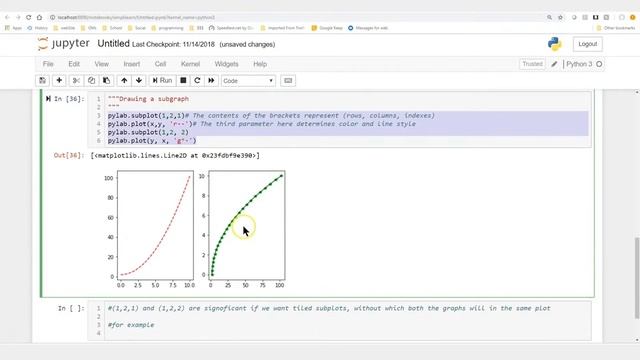Click the Run button in the toolbar
640x360 pixels.
tap(162, 80)
